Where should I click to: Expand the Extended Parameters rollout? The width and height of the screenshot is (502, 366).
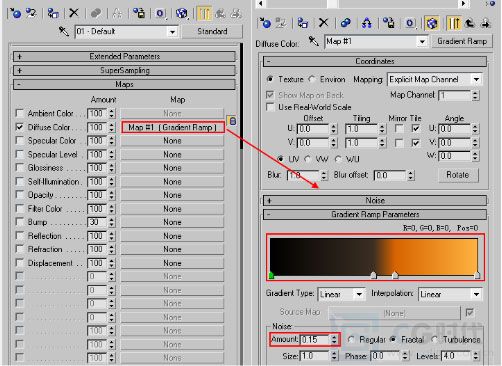click(x=124, y=56)
